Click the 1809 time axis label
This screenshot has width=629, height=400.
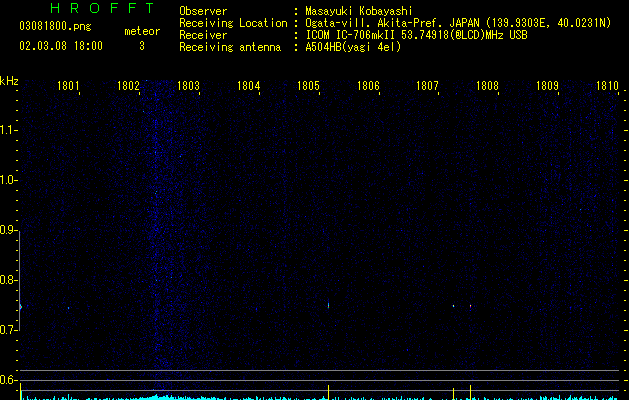click(547, 86)
